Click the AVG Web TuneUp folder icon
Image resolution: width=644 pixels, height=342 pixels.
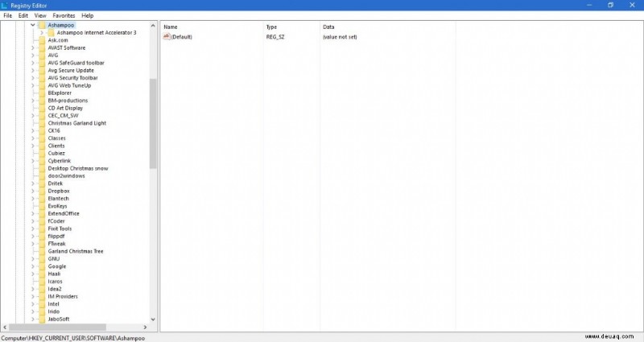click(42, 85)
